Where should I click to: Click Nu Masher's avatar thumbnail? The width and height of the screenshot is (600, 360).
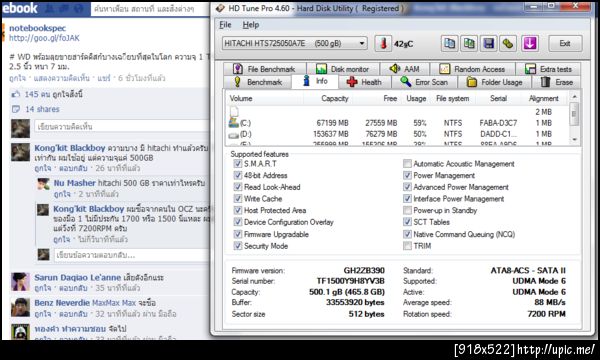[x=43, y=184]
